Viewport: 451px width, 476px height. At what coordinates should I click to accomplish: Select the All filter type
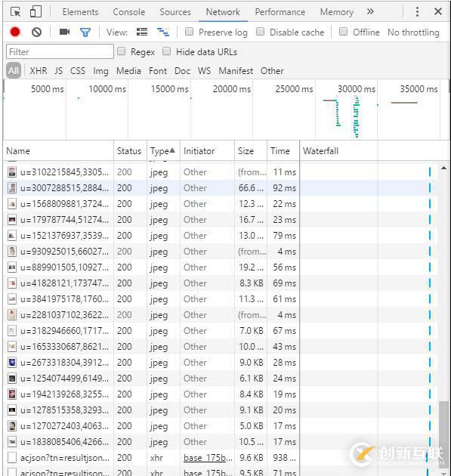pyautogui.click(x=14, y=70)
